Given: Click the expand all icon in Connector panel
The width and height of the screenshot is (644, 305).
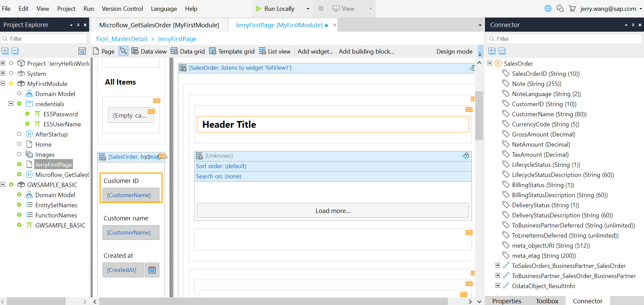Looking at the screenshot, I should [492, 51].
